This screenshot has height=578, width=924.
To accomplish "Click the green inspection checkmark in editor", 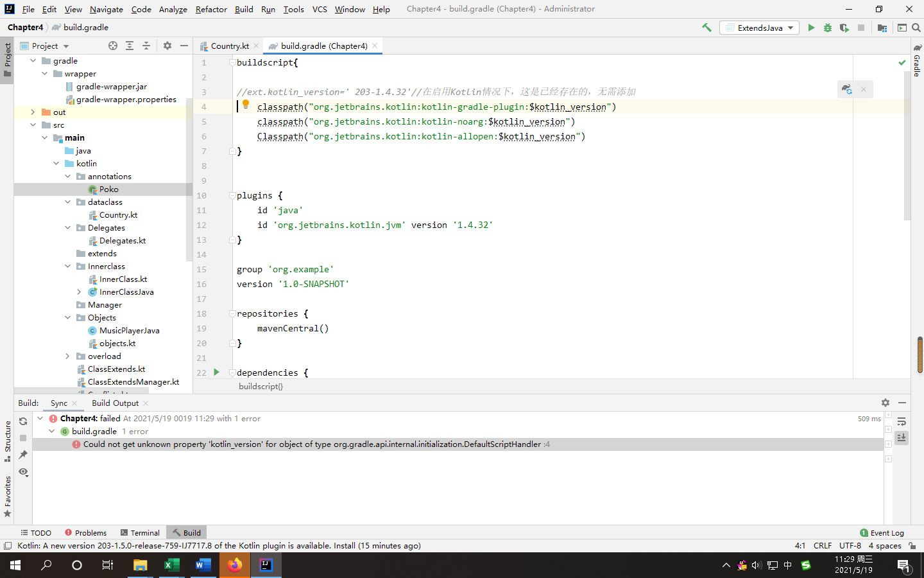I will [x=902, y=63].
